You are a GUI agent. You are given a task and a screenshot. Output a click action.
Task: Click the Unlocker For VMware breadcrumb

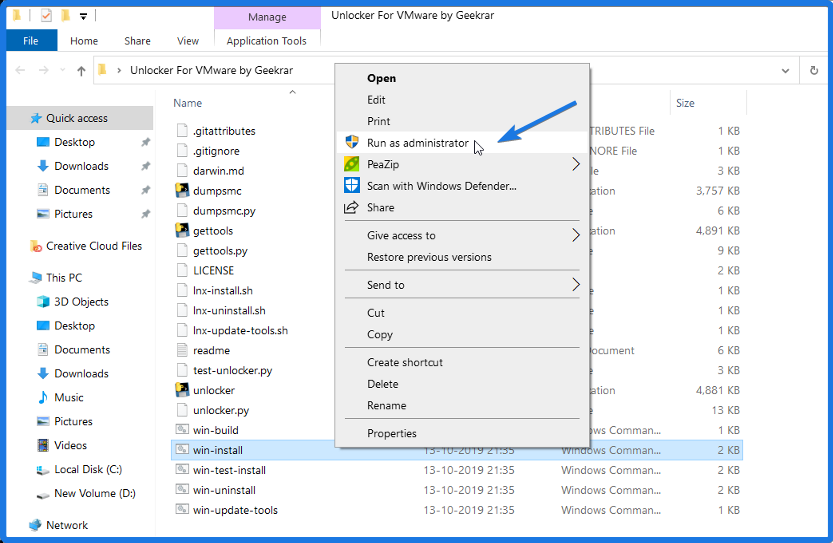(x=211, y=70)
